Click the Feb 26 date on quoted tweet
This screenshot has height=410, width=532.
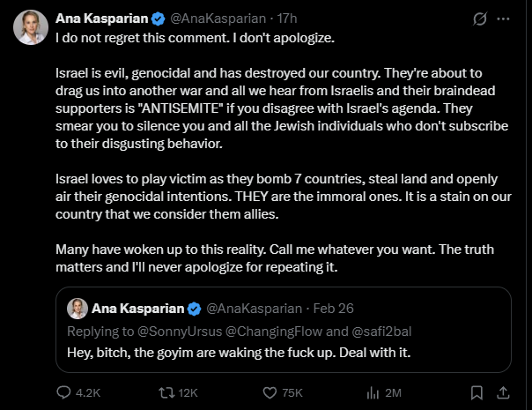pyautogui.click(x=311, y=309)
